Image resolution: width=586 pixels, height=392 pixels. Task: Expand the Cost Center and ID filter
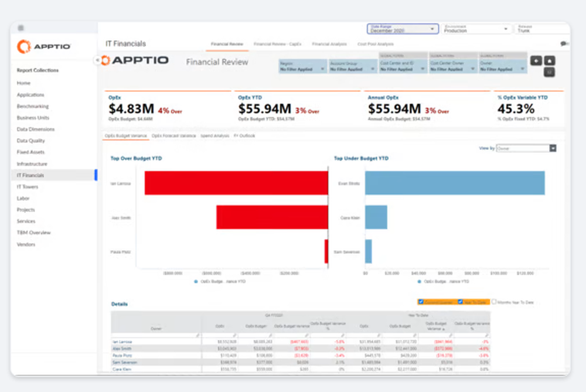click(x=403, y=67)
